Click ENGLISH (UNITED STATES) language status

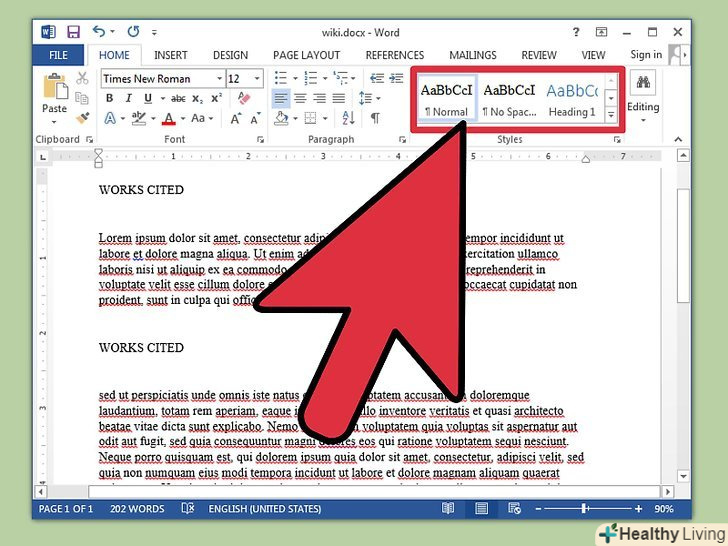pyautogui.click(x=265, y=509)
